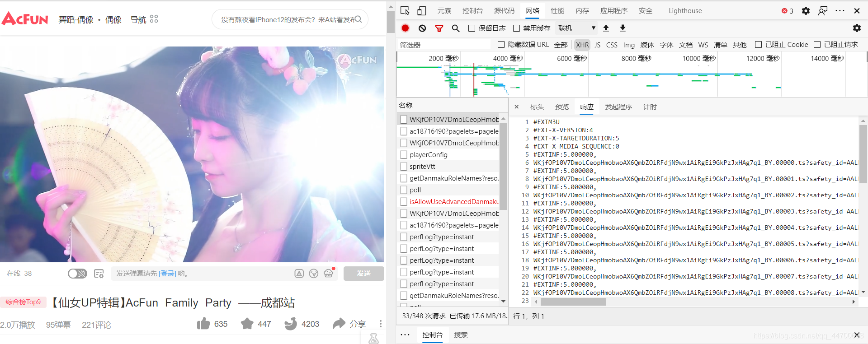Open the network settings gear icon
This screenshot has height=344, width=868.
[857, 28]
